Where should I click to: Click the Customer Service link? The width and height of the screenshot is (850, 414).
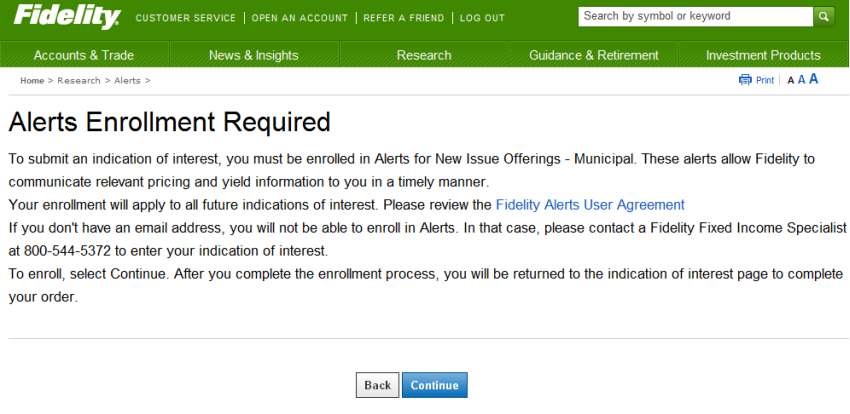[x=185, y=18]
